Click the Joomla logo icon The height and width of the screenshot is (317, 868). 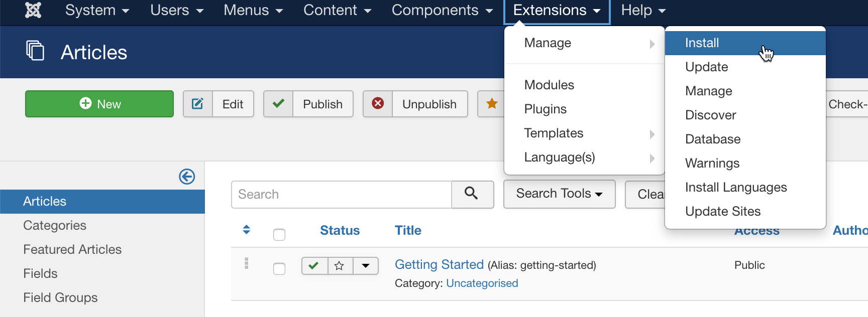click(x=33, y=10)
